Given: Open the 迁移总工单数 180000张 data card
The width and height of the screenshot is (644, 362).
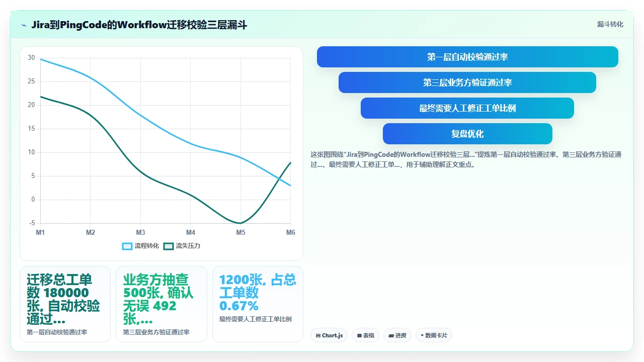Looking at the screenshot, I should pyautogui.click(x=65, y=304).
